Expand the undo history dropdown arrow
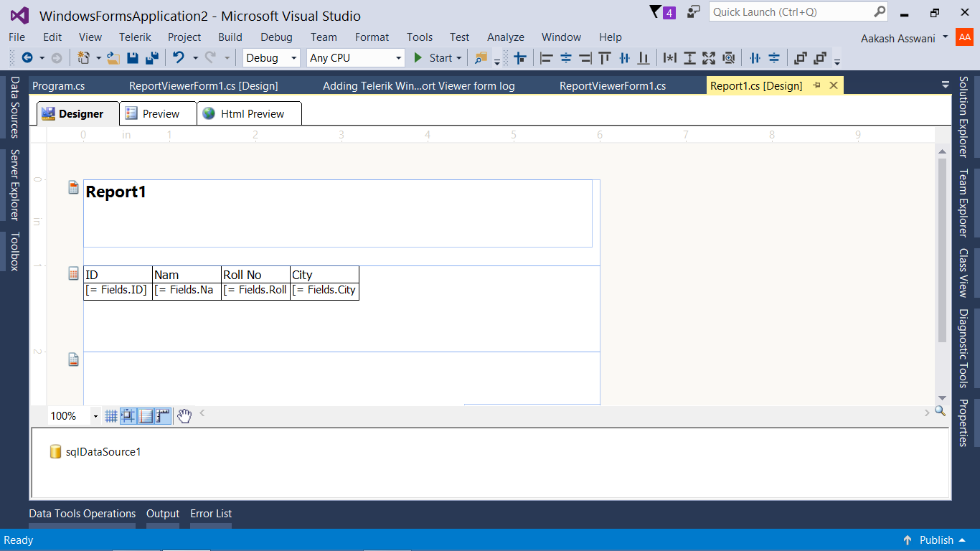Image resolution: width=980 pixels, height=551 pixels. [x=195, y=58]
